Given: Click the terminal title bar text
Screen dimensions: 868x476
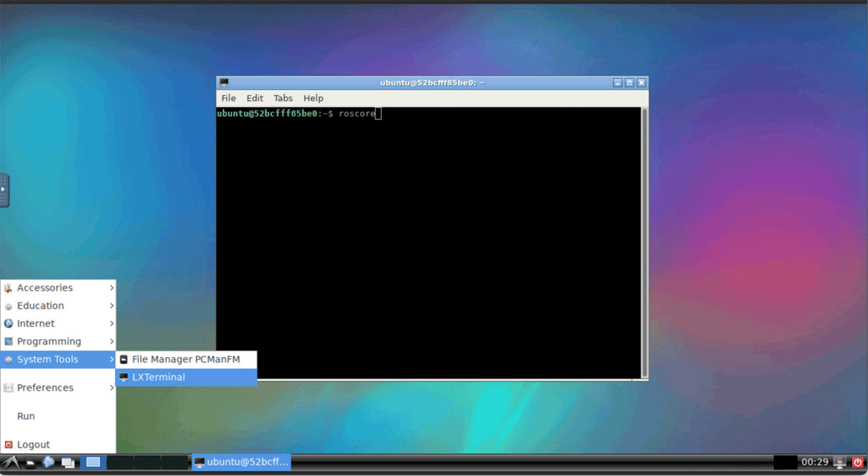Looking at the screenshot, I should click(432, 82).
